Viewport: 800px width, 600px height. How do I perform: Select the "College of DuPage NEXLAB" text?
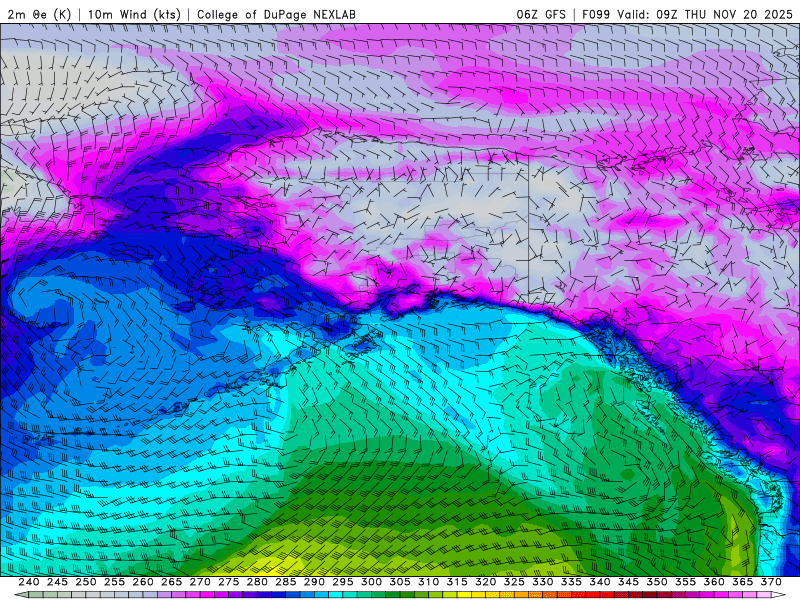[276, 14]
